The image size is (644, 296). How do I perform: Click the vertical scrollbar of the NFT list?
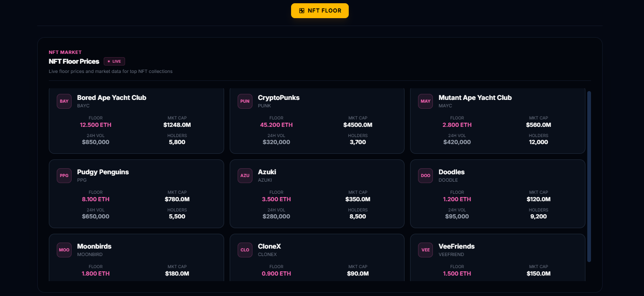point(589,177)
